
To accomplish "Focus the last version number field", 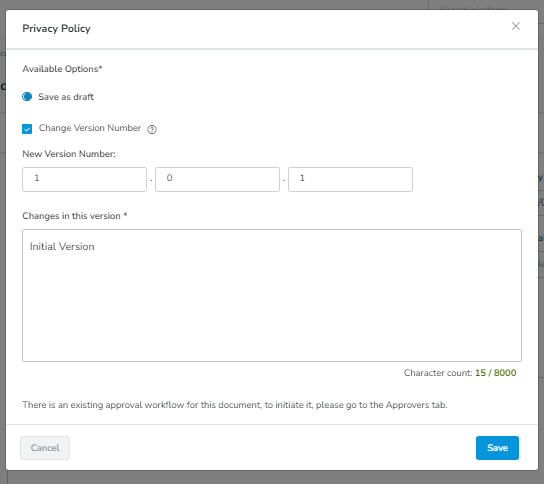I will pos(350,179).
